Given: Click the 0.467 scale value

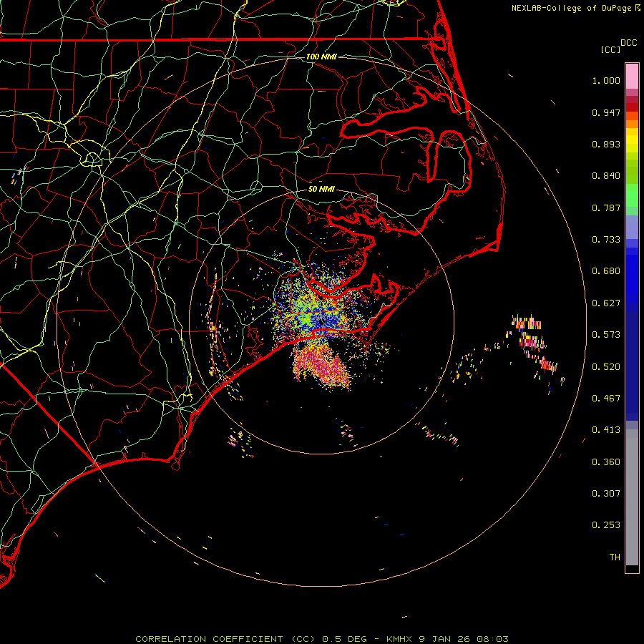Looking at the screenshot, I should (x=606, y=399).
